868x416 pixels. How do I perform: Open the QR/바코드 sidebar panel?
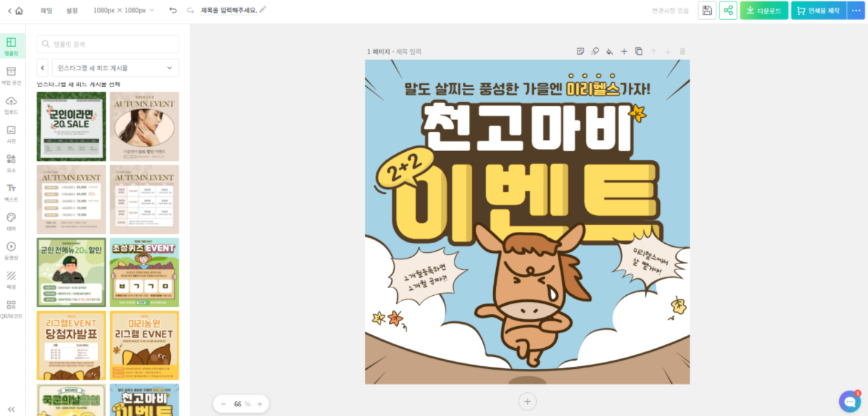(11, 309)
